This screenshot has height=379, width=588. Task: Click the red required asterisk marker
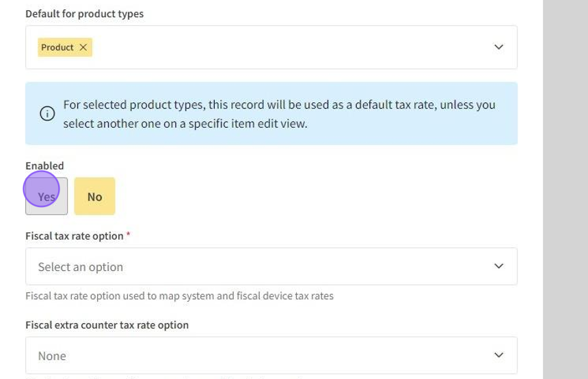tap(129, 235)
